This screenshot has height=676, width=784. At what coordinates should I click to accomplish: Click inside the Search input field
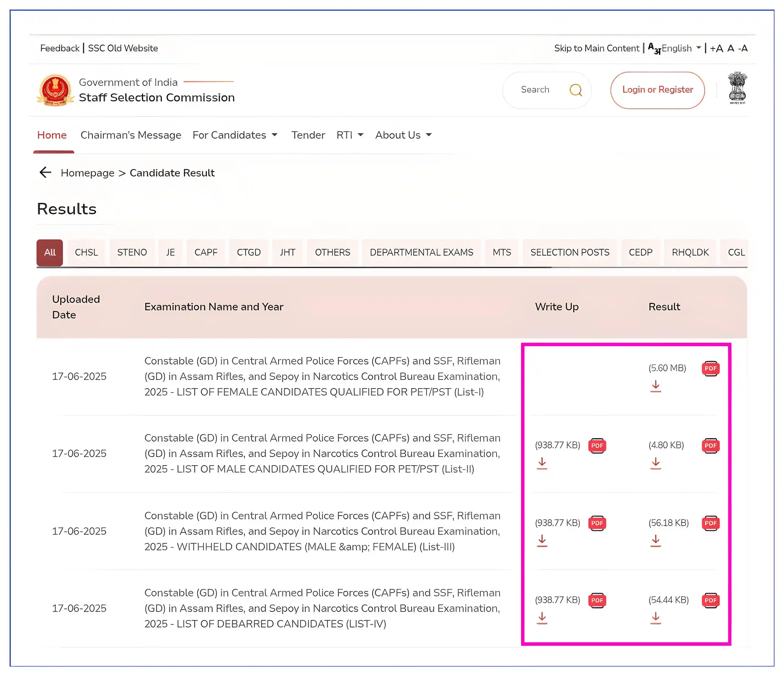[535, 90]
